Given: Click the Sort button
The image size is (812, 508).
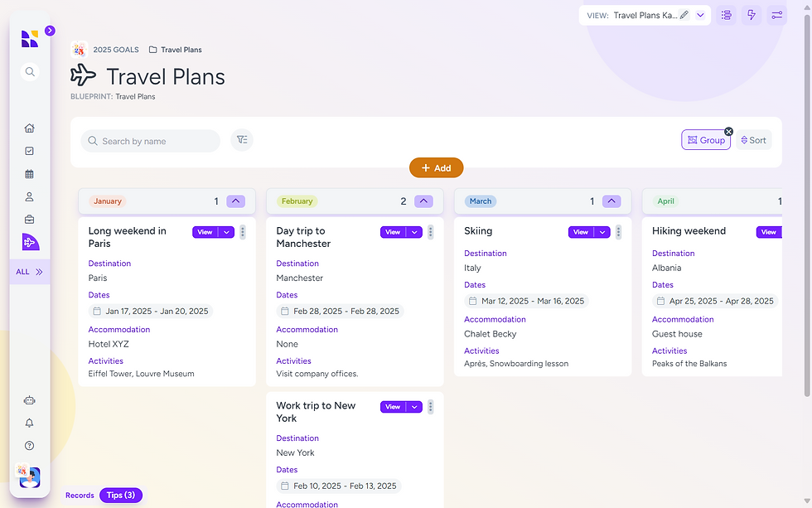Looking at the screenshot, I should (x=753, y=140).
